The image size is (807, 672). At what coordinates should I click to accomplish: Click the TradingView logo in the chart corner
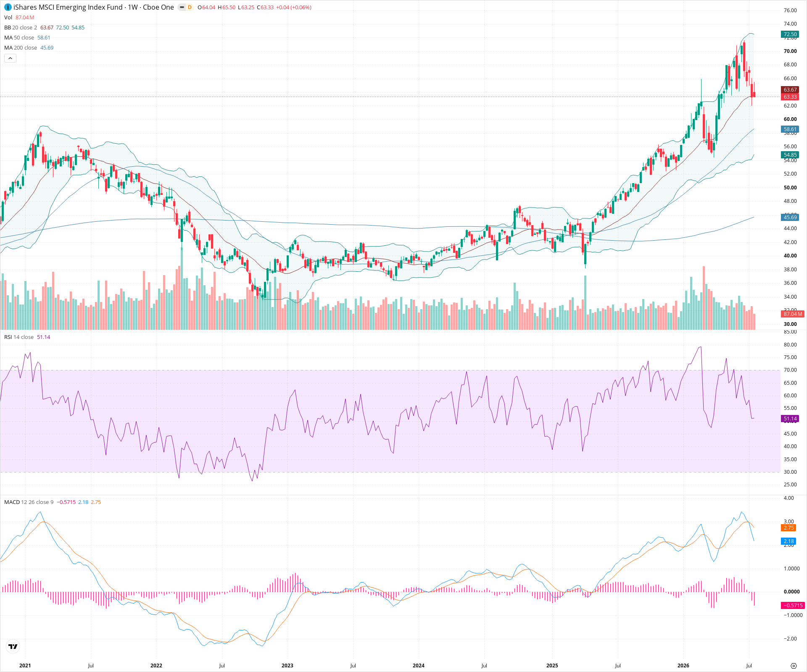(13, 646)
